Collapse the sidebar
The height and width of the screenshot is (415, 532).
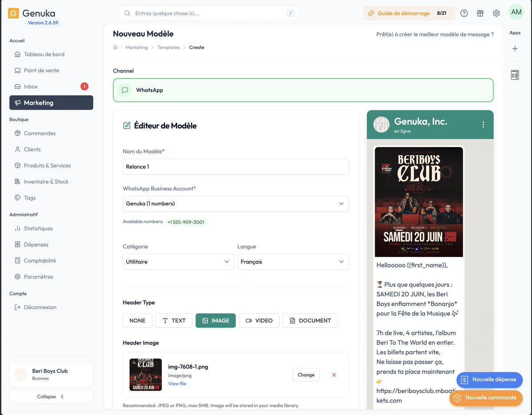(51, 397)
